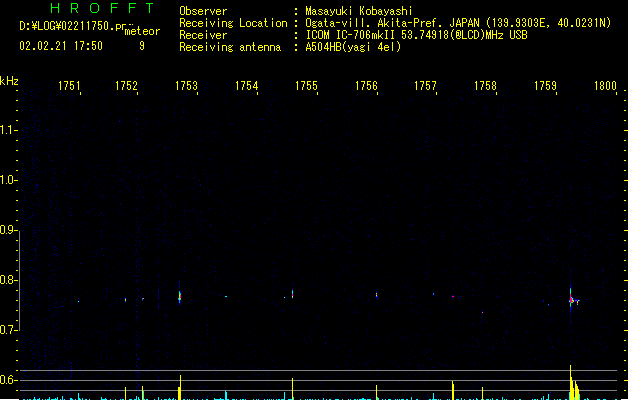Viewport: 629px width, 400px height.
Task: Click the meteor echo below the 1753 marker
Action: pos(180,297)
